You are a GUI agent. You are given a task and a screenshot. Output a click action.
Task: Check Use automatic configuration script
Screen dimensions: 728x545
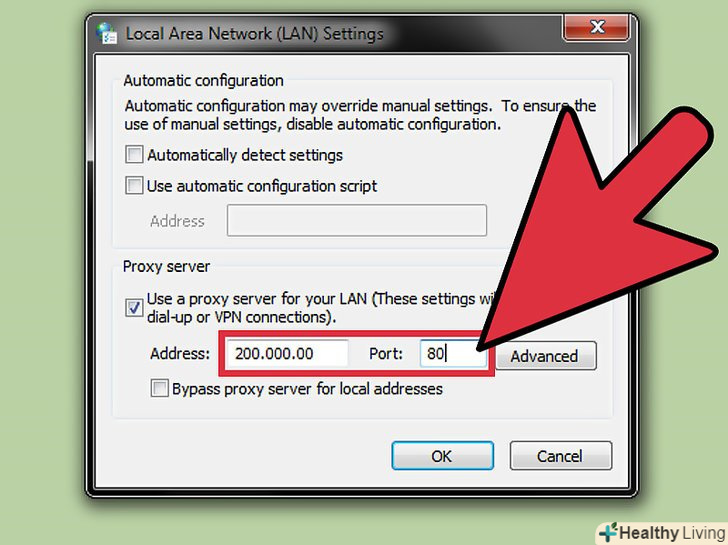(x=134, y=186)
